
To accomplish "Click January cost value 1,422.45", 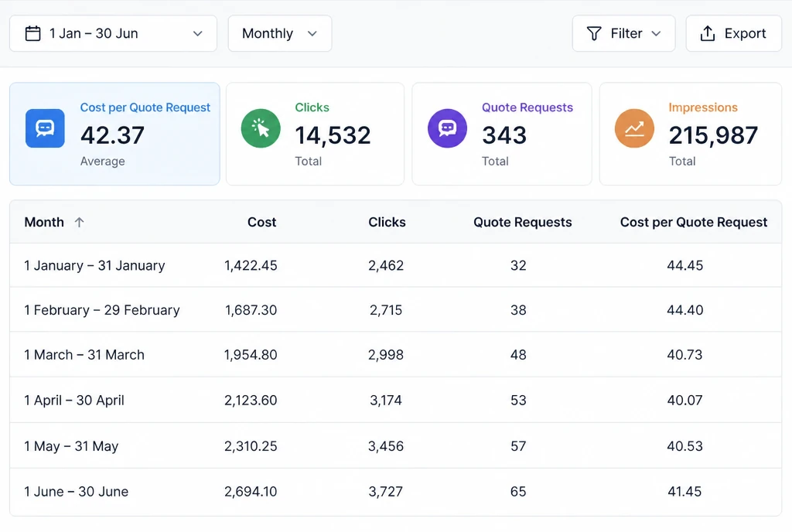I will click(x=251, y=265).
